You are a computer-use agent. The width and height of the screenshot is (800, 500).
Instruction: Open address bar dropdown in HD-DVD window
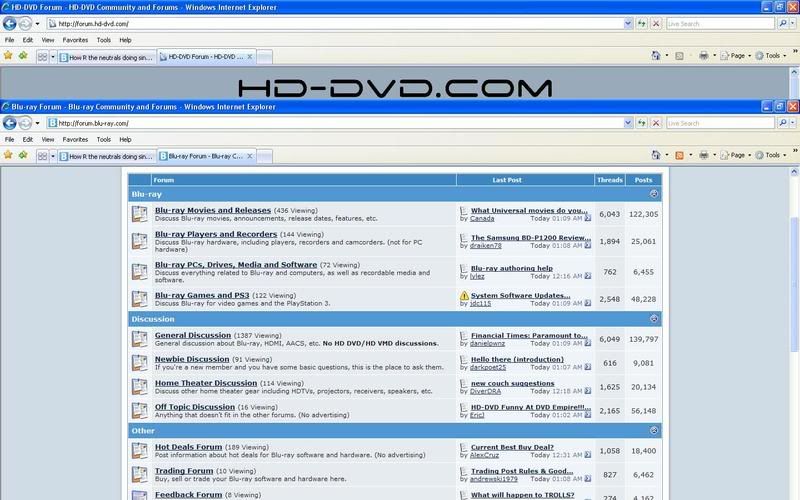(x=628, y=23)
